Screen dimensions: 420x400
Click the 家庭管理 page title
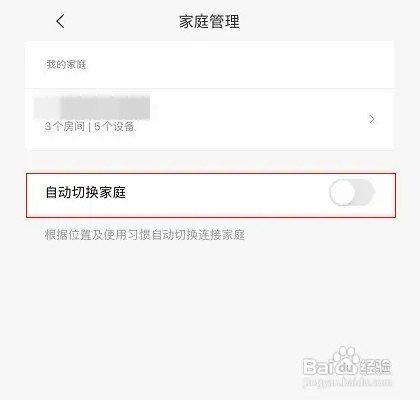[x=209, y=22]
